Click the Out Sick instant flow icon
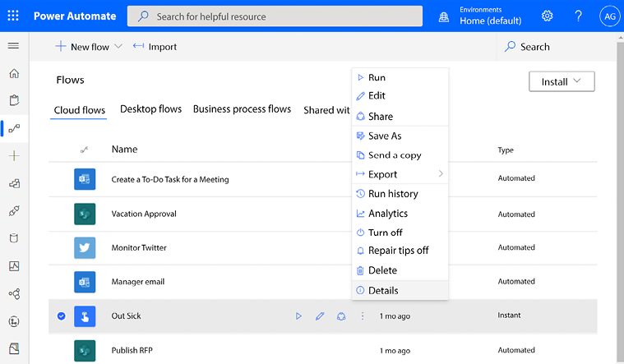 [x=85, y=316]
